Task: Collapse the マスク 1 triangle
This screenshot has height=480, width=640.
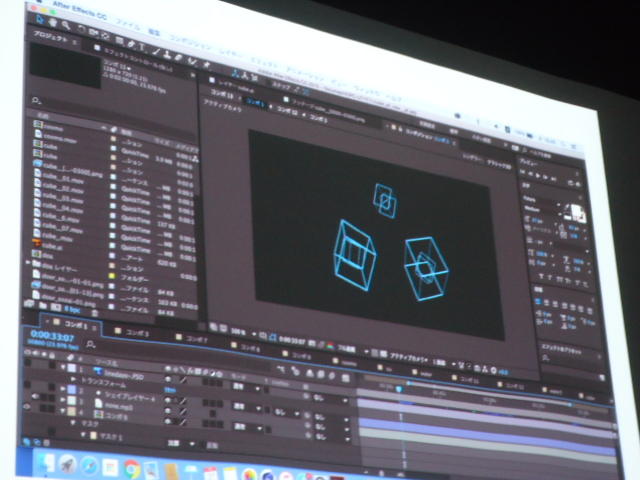Action: 83,434
